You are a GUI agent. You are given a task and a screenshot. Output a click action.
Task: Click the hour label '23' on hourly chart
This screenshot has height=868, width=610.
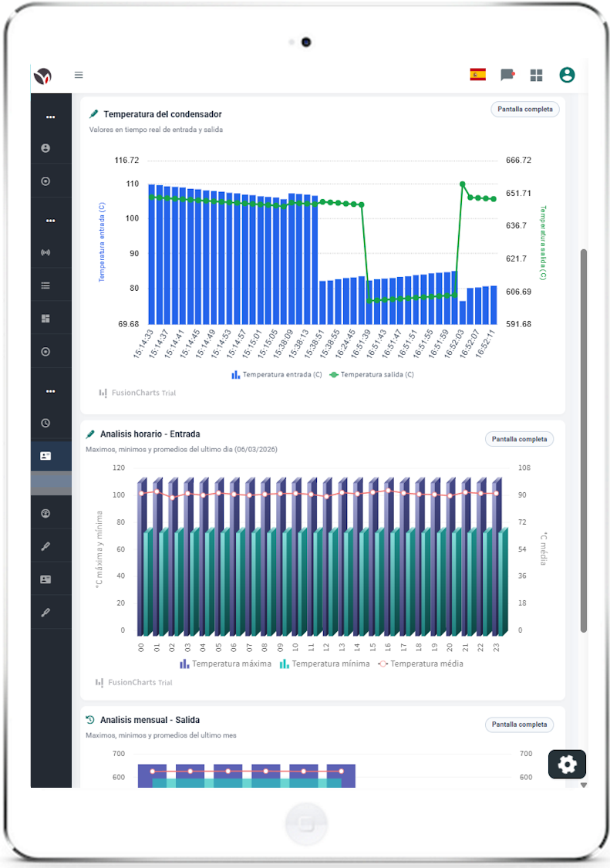[496, 647]
